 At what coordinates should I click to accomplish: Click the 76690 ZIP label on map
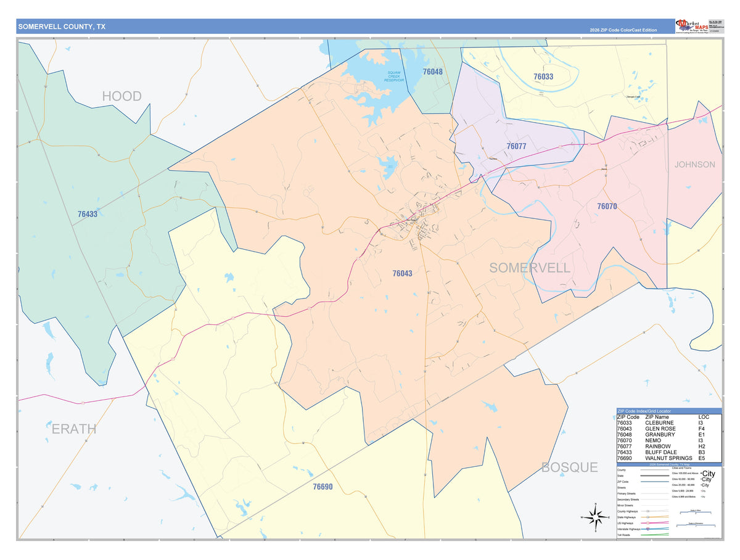tap(323, 487)
